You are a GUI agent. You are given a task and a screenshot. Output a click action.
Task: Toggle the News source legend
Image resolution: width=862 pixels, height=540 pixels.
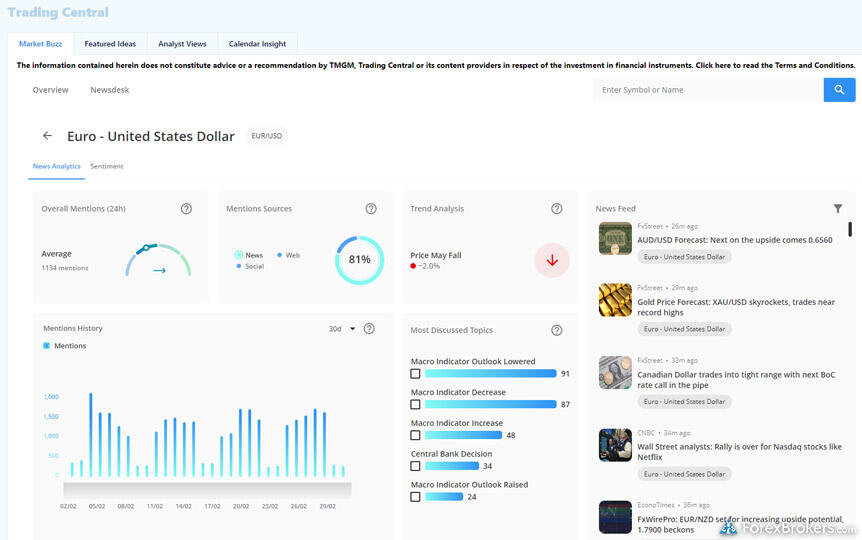pyautogui.click(x=248, y=255)
